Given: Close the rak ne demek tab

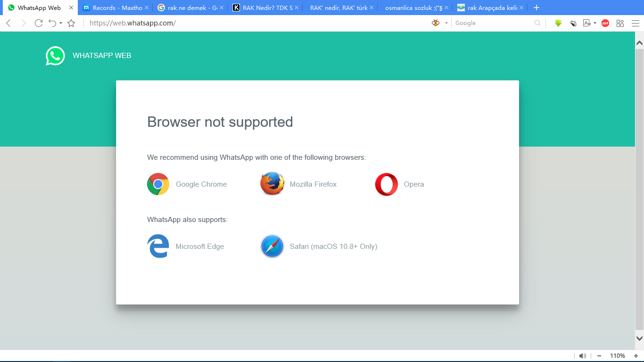Looking at the screenshot, I should point(222,8).
